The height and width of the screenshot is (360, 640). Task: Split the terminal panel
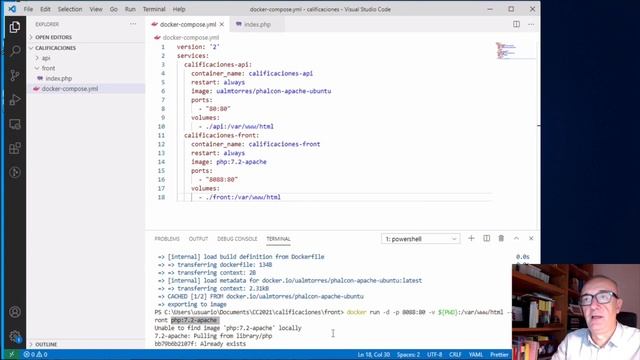[487, 238]
